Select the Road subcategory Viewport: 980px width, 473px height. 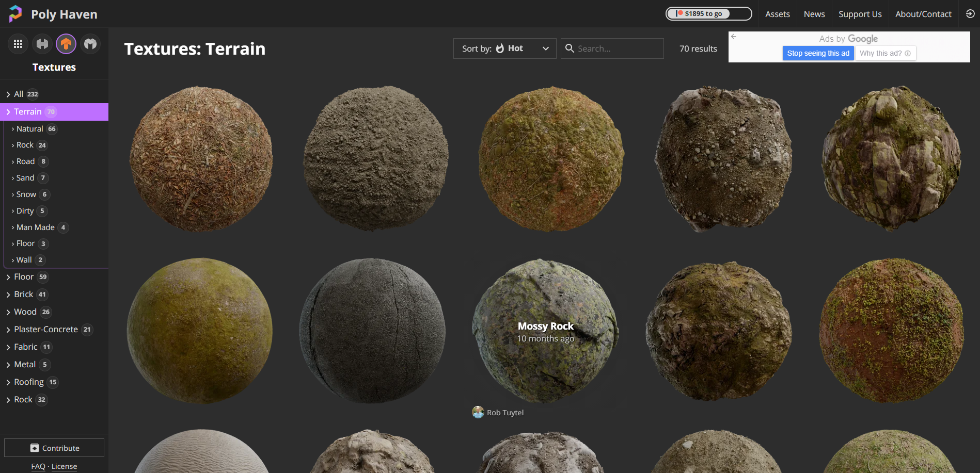(x=56, y=161)
